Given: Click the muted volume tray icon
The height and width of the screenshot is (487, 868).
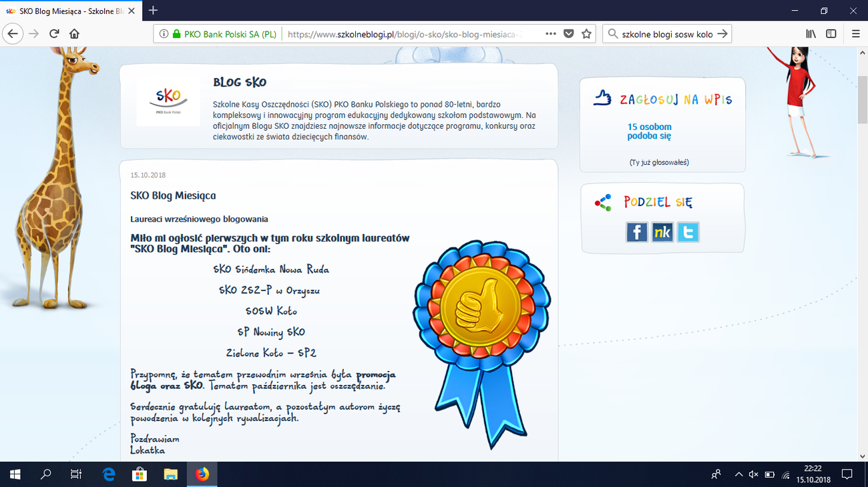Looking at the screenshot, I should [x=754, y=474].
